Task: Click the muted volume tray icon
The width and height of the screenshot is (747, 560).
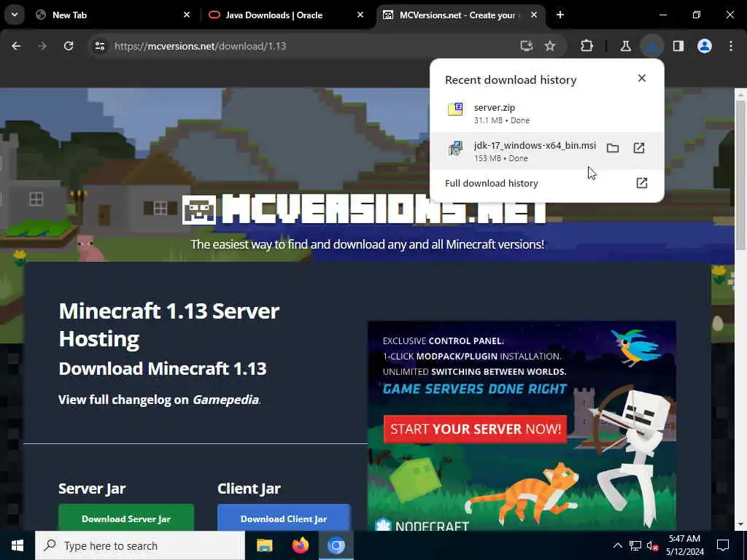Action: click(x=653, y=545)
